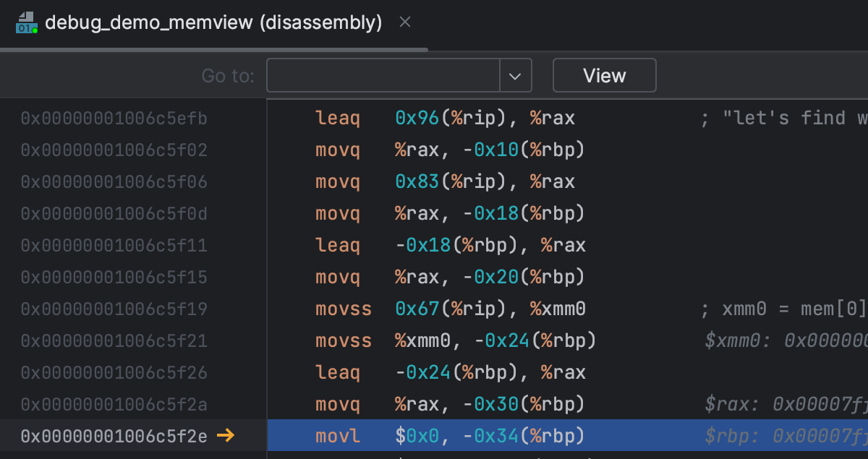Select the movq 0x83(%rip), %rax instruction

tap(445, 182)
